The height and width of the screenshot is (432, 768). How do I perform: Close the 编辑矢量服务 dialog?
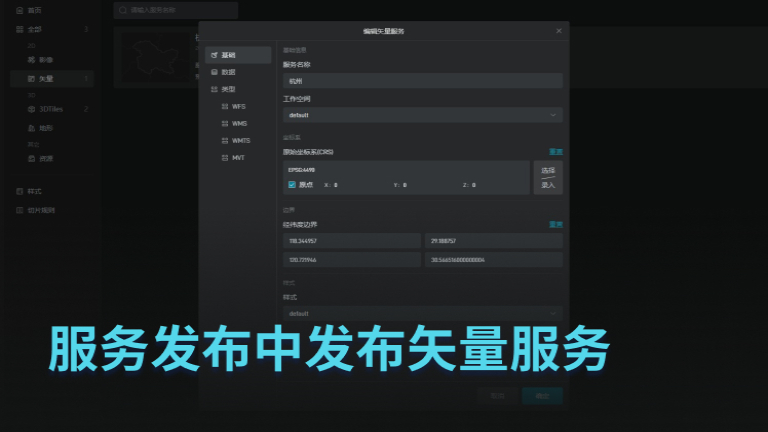[x=559, y=31]
